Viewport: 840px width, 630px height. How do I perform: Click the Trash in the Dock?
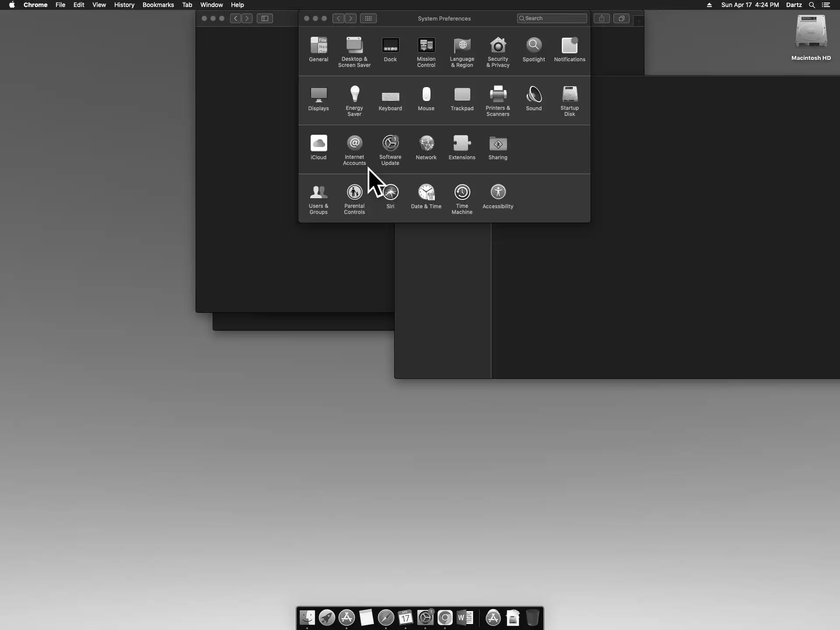[532, 618]
